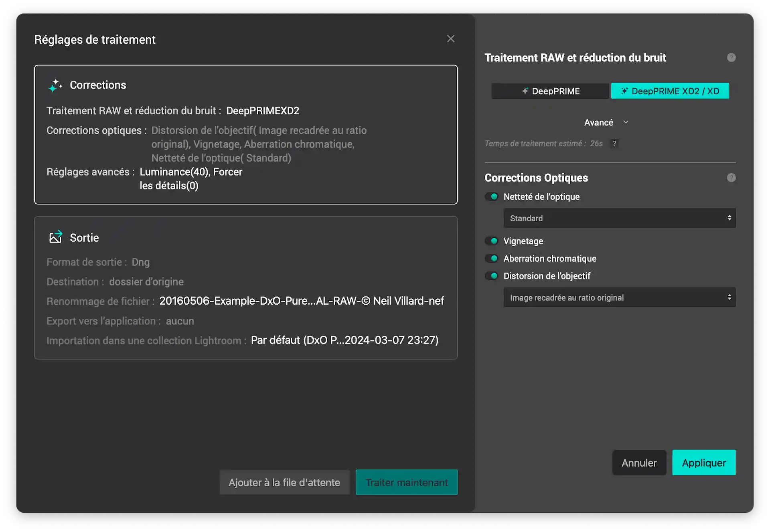Select the Sortie output panel

246,288
